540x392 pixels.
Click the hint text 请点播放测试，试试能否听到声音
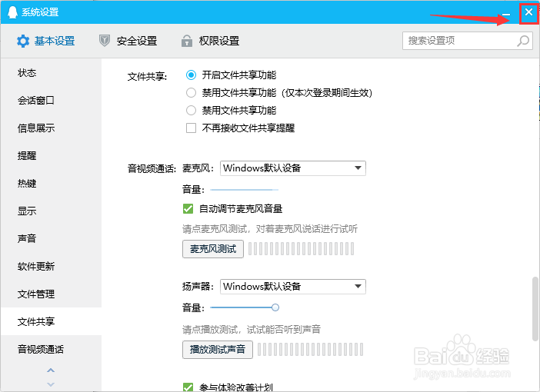(252, 330)
